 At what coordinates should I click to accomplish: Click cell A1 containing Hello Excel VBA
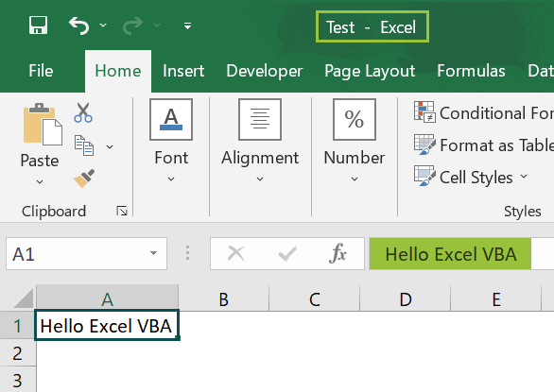107,325
